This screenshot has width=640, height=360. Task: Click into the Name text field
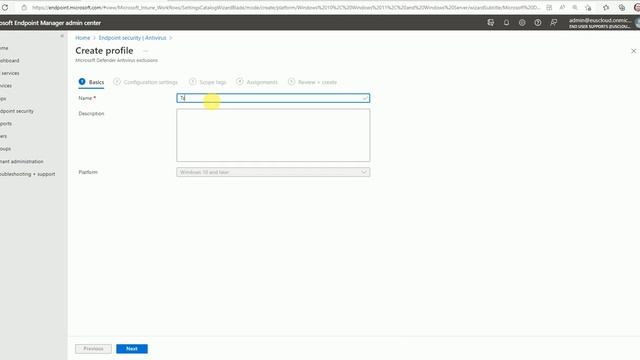pos(273,98)
